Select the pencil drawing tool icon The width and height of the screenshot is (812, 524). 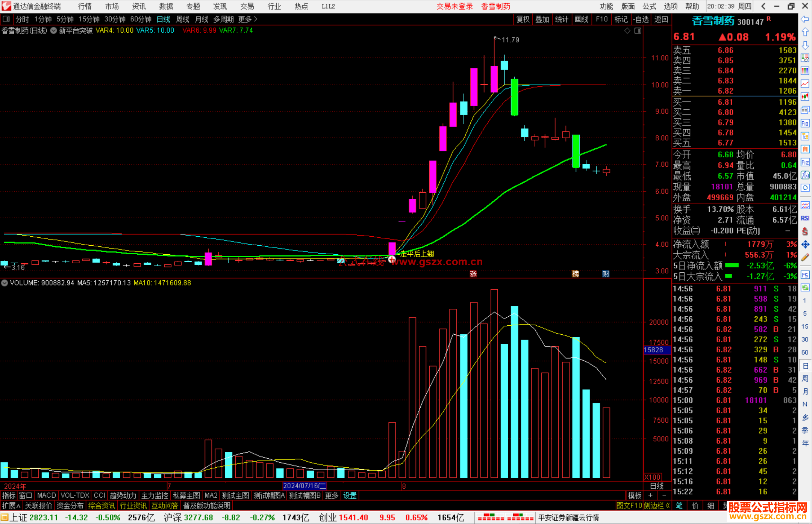click(x=805, y=258)
